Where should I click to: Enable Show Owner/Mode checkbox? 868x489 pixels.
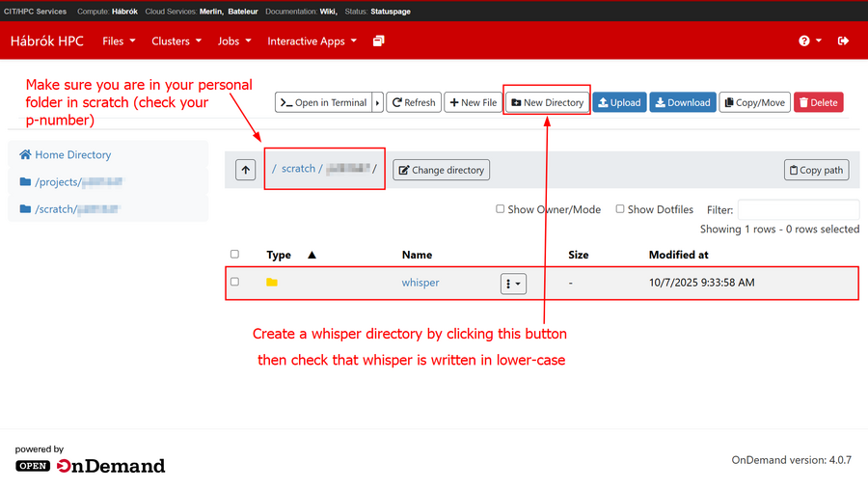click(500, 209)
